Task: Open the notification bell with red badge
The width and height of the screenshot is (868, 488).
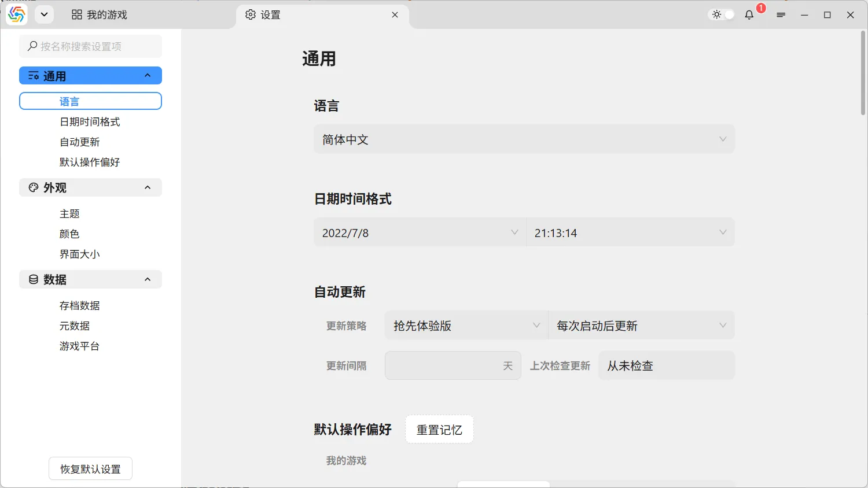Action: 749,15
